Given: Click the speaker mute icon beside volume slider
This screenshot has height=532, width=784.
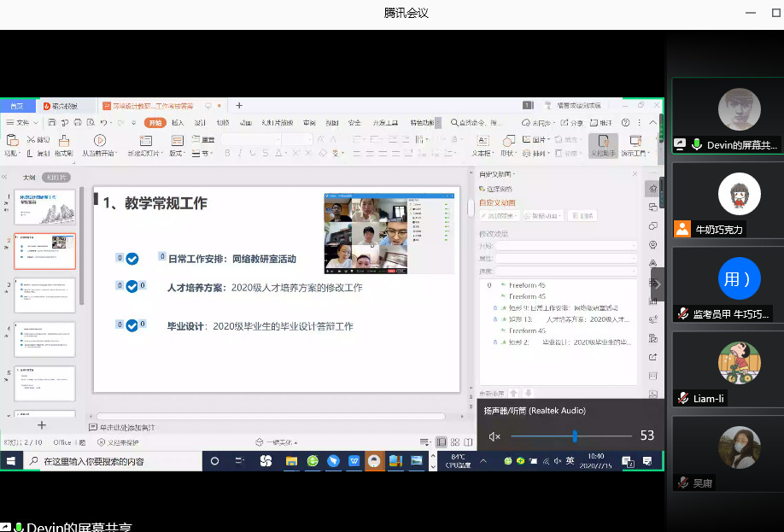Looking at the screenshot, I should (x=494, y=436).
